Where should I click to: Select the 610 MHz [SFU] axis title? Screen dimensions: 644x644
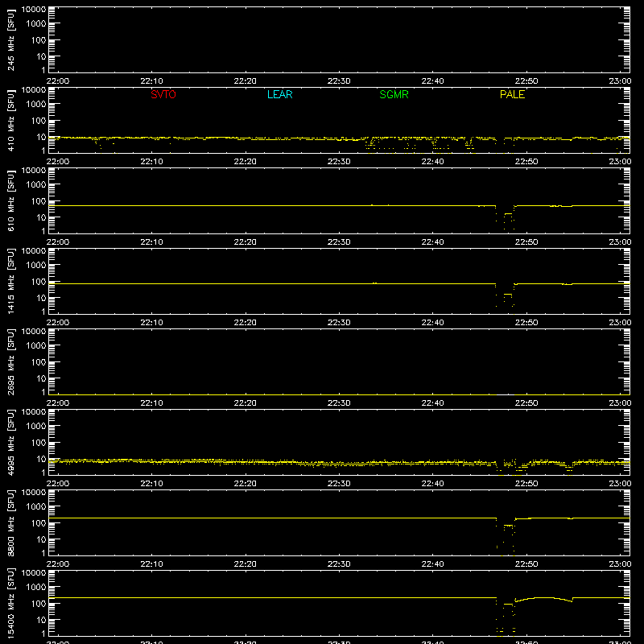(x=11, y=200)
